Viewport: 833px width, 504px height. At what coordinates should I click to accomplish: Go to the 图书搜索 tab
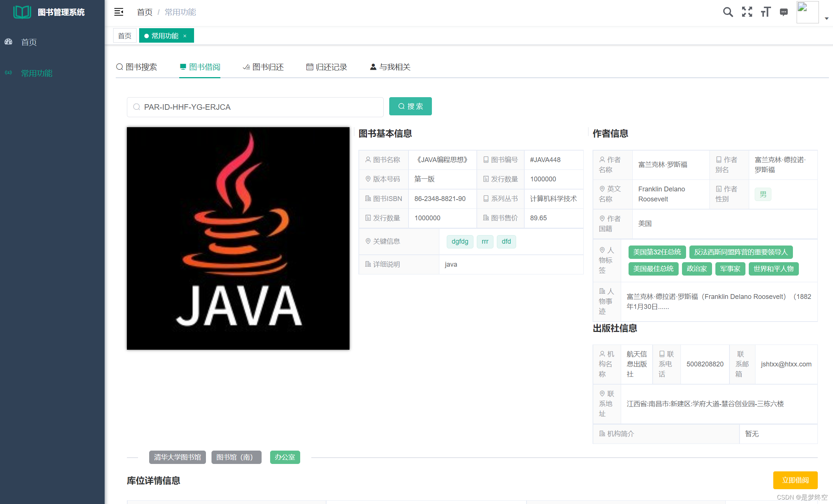pos(137,67)
